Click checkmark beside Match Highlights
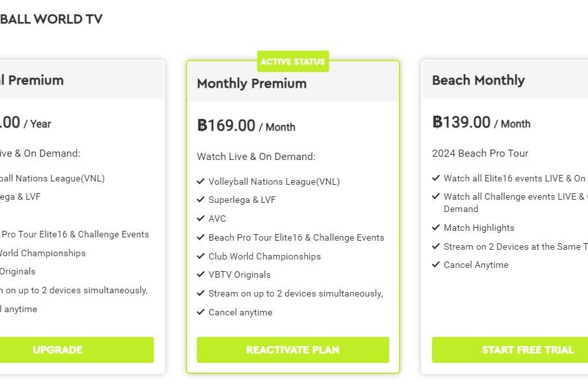This screenshot has height=385, width=588. click(x=436, y=228)
